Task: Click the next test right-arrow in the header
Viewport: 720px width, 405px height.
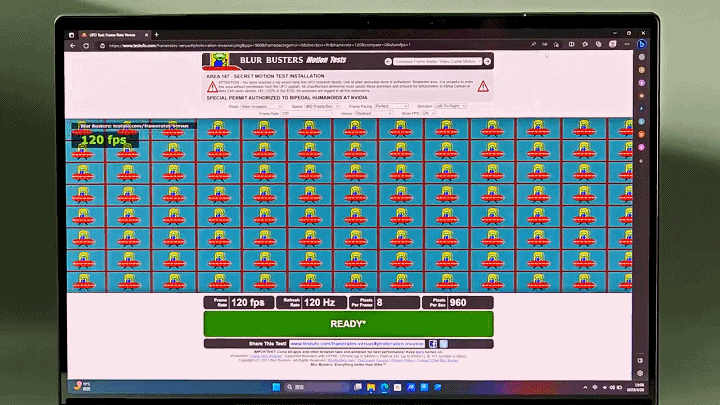Action: tap(487, 61)
